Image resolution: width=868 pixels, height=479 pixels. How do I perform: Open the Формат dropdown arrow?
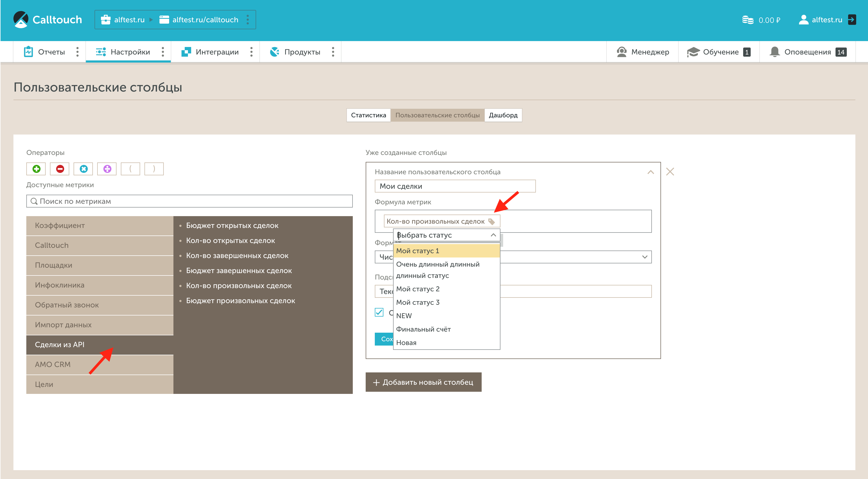click(x=645, y=257)
